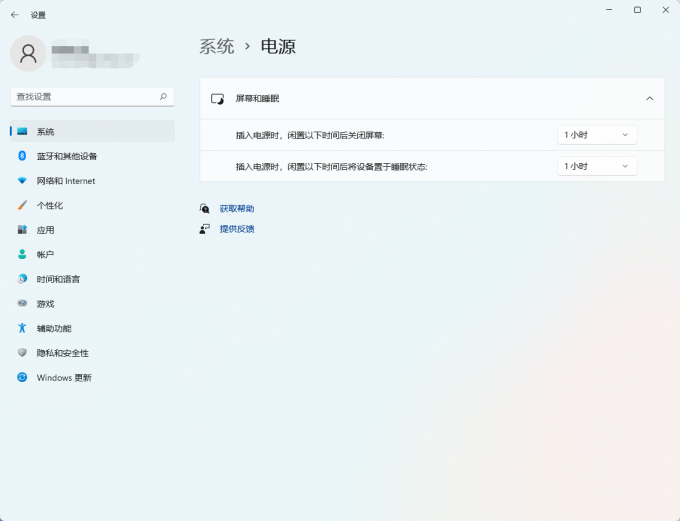Click the 辅助功能 accessibility icon
This screenshot has width=680, height=521.
pos(22,328)
